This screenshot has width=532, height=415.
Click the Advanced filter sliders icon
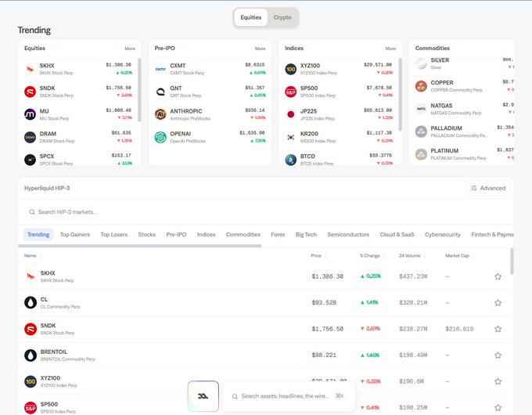pos(474,188)
